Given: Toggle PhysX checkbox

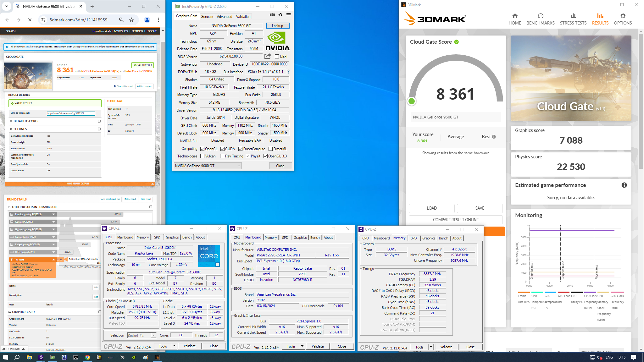Looking at the screenshot, I should pyautogui.click(x=248, y=156).
